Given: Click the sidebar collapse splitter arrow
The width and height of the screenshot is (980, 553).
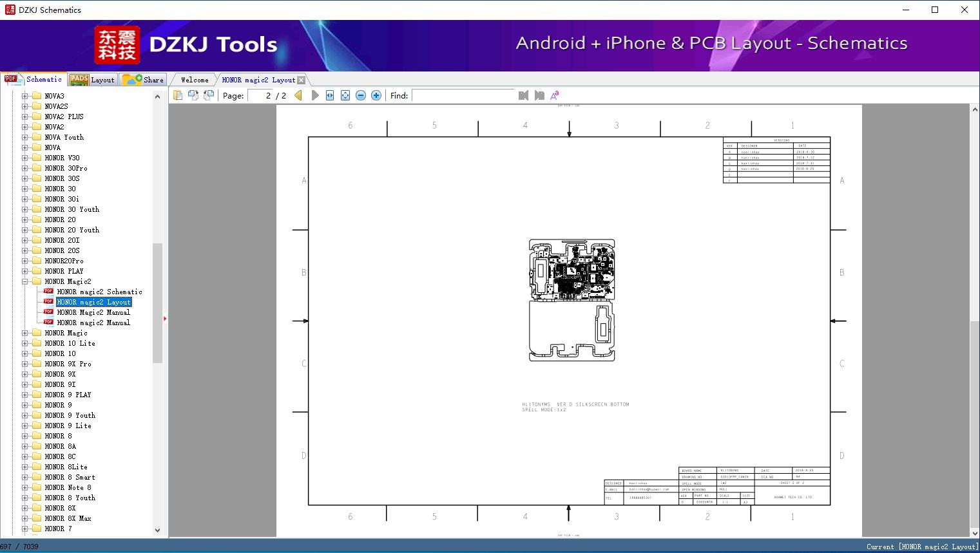Looking at the screenshot, I should pos(165,318).
